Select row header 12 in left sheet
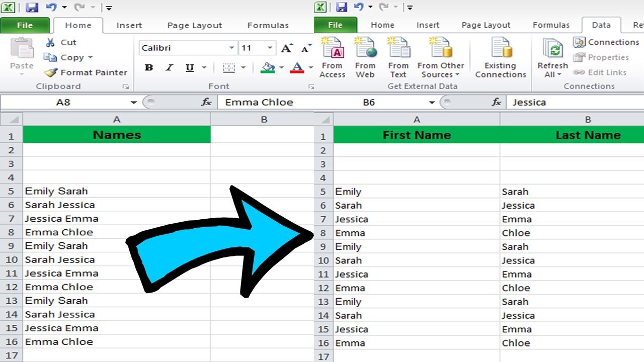This screenshot has width=644, height=362. [12, 287]
